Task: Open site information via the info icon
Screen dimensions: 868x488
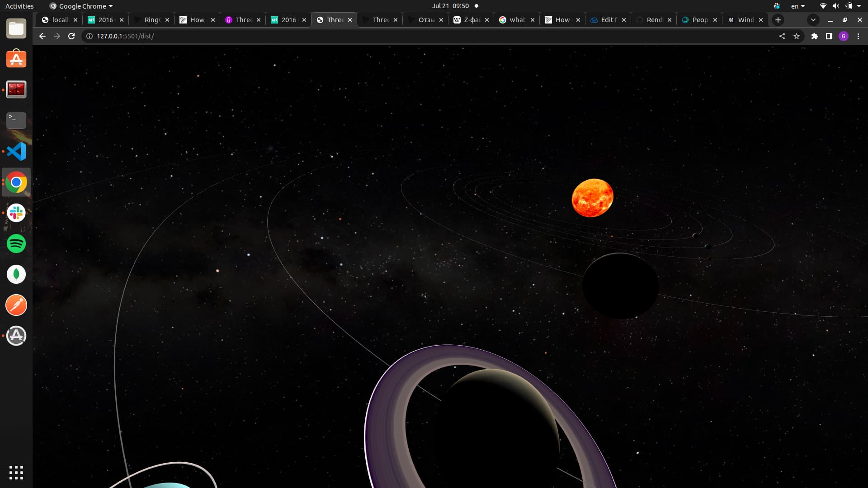Action: pos(89,36)
